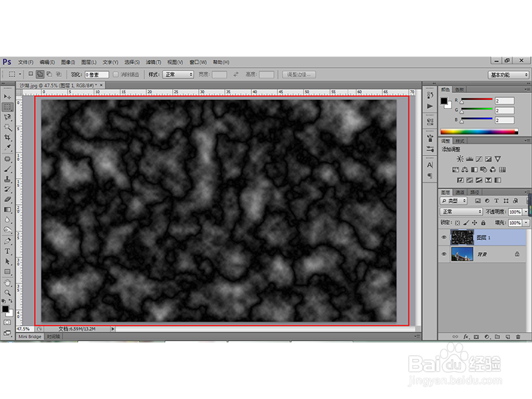Image resolution: width=532 pixels, height=399 pixels.
Task: Select the Rectangular Marquee tool in the toolbox
Action: pyautogui.click(x=7, y=107)
